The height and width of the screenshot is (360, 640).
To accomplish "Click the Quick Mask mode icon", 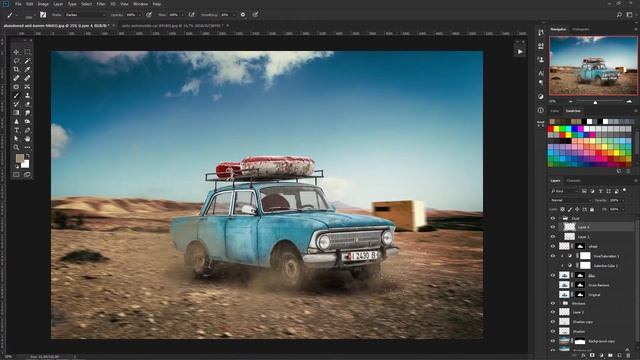I will tap(16, 174).
